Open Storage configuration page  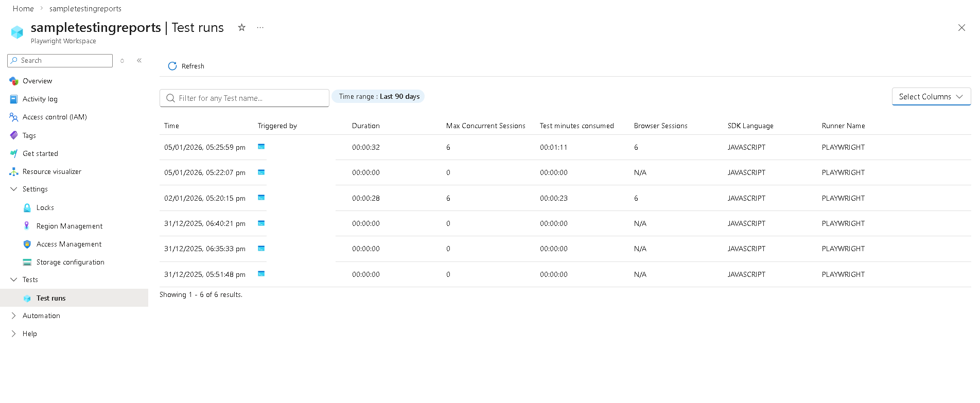coord(70,262)
